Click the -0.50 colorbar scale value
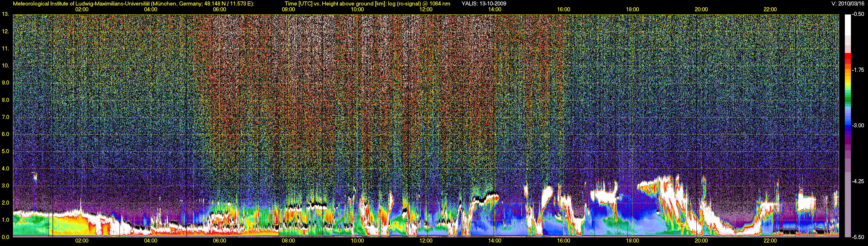The height and width of the screenshot is (246, 868). click(x=858, y=14)
